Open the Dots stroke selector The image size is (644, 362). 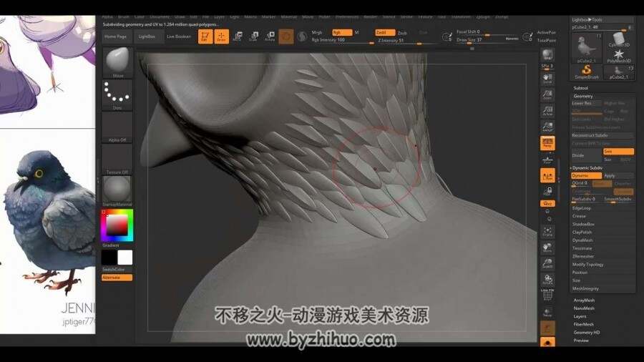(117, 95)
